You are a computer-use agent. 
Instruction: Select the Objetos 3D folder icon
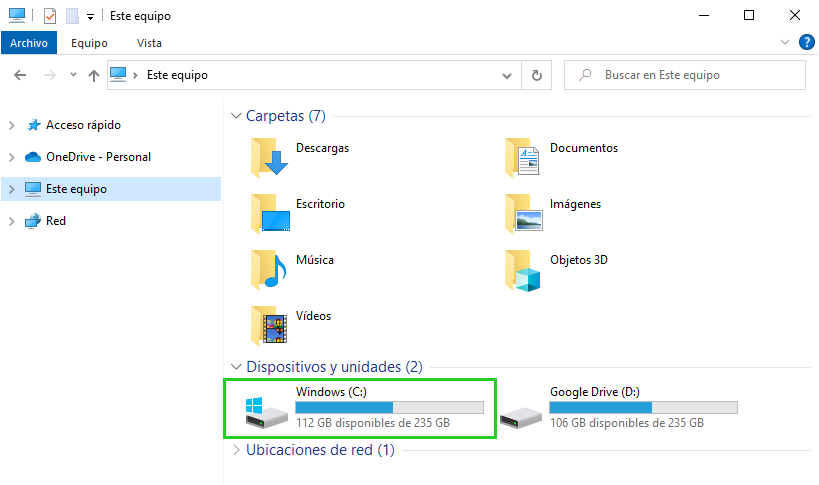coord(523,270)
